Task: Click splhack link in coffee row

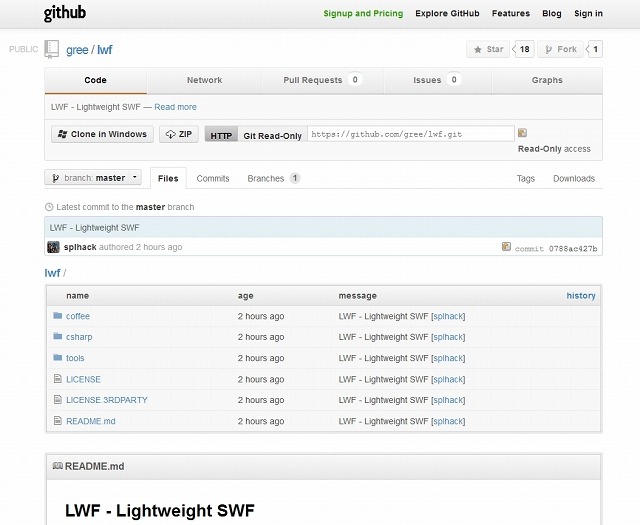Action: pyautogui.click(x=448, y=316)
